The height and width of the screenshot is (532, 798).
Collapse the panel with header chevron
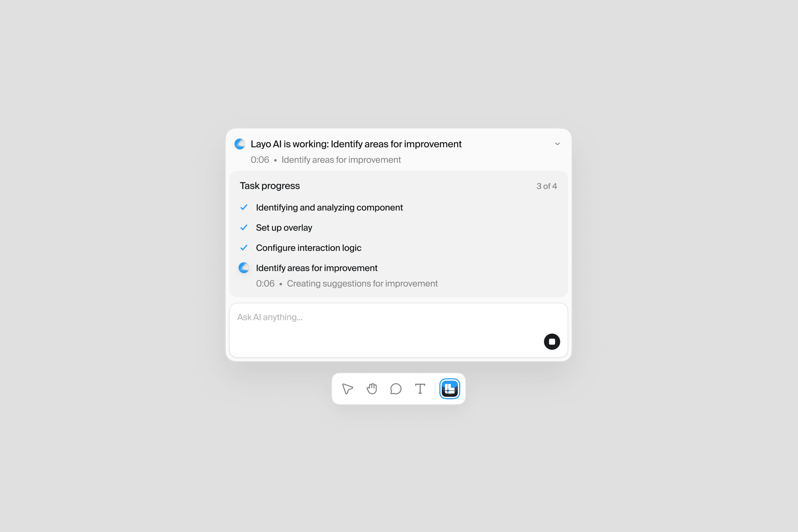click(557, 144)
